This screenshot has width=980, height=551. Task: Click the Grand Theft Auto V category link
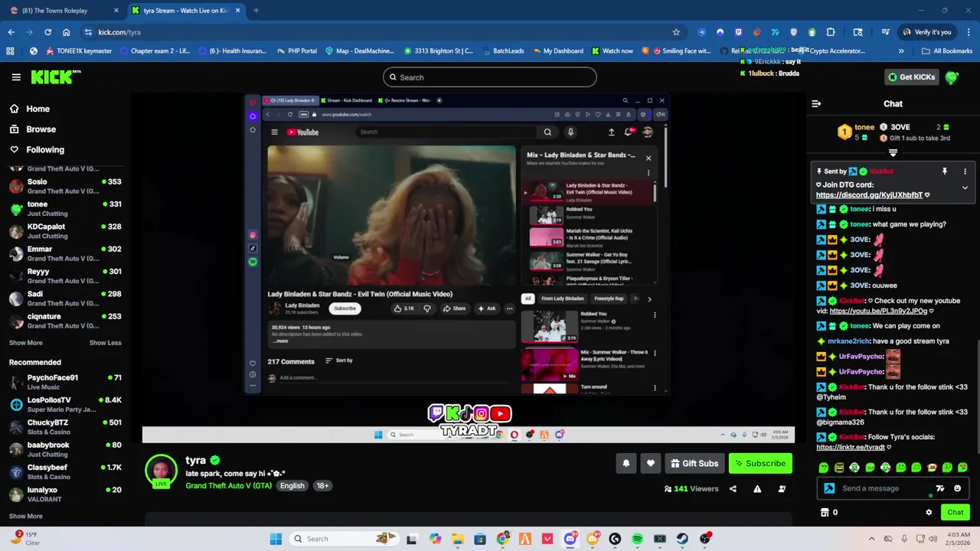pyautogui.click(x=228, y=486)
